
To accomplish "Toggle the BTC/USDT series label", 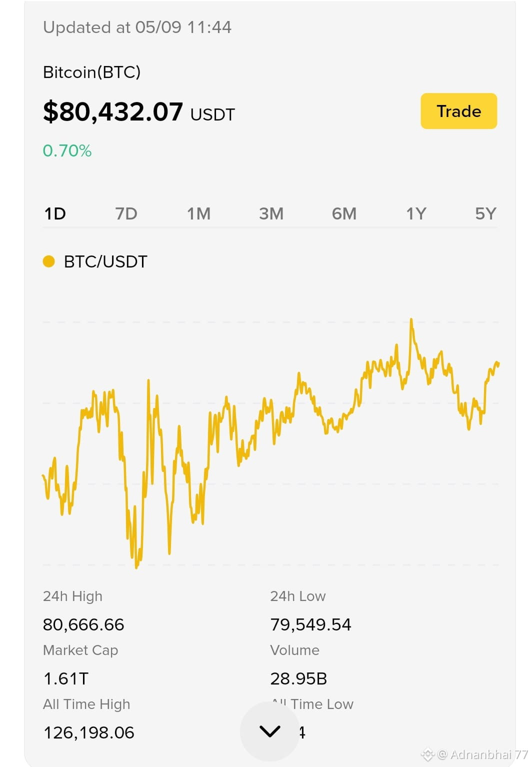I will pyautogui.click(x=105, y=261).
